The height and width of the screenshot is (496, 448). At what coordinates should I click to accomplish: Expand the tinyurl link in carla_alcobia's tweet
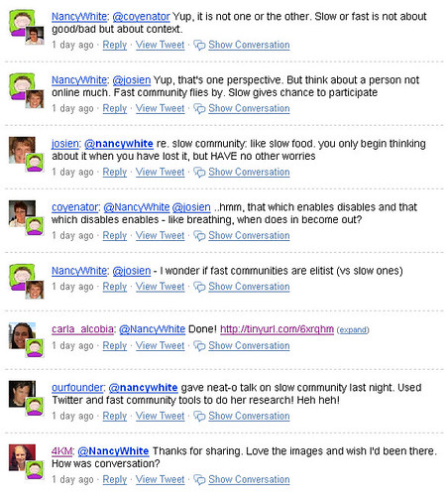click(x=353, y=330)
